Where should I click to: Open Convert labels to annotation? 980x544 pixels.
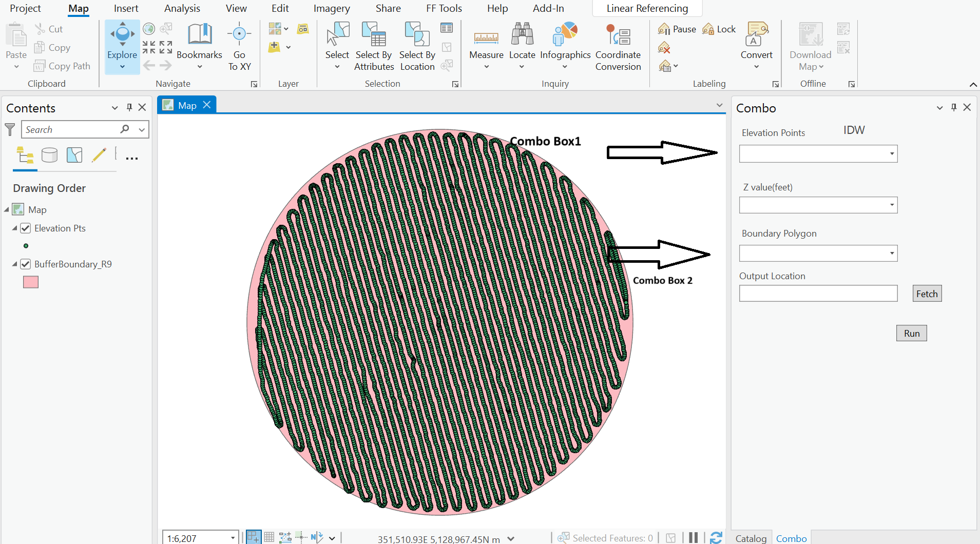pos(756,46)
